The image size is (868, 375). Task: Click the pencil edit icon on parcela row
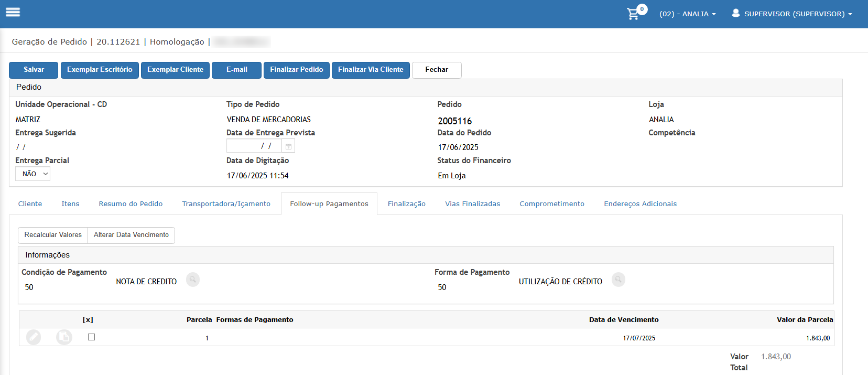(34, 337)
